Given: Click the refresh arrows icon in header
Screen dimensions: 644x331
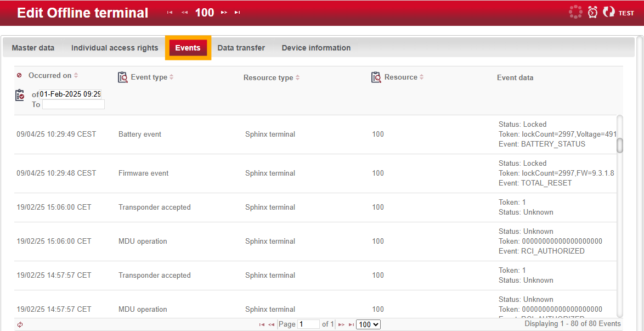Looking at the screenshot, I should point(608,12).
